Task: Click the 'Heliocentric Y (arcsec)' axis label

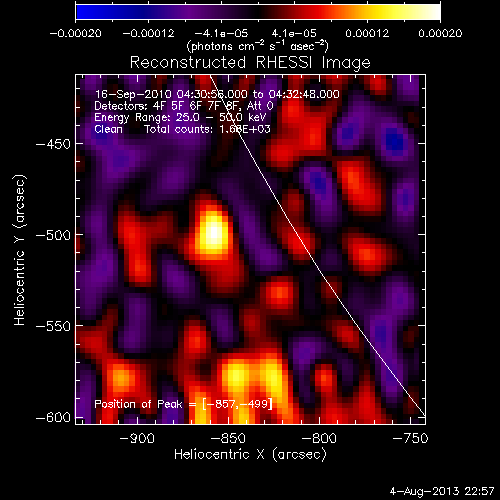Action: click(20, 250)
